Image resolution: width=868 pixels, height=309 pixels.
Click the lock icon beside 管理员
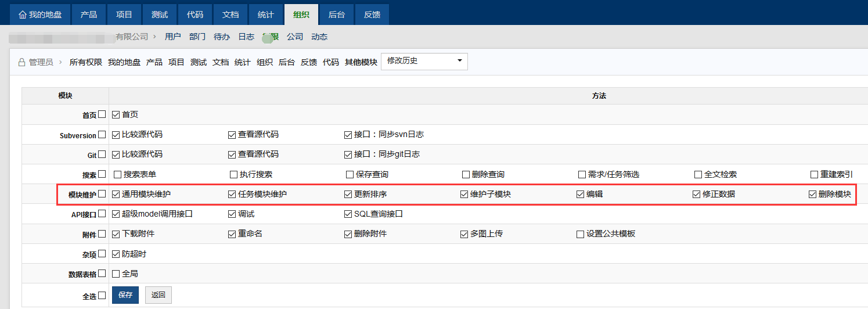tap(21, 62)
